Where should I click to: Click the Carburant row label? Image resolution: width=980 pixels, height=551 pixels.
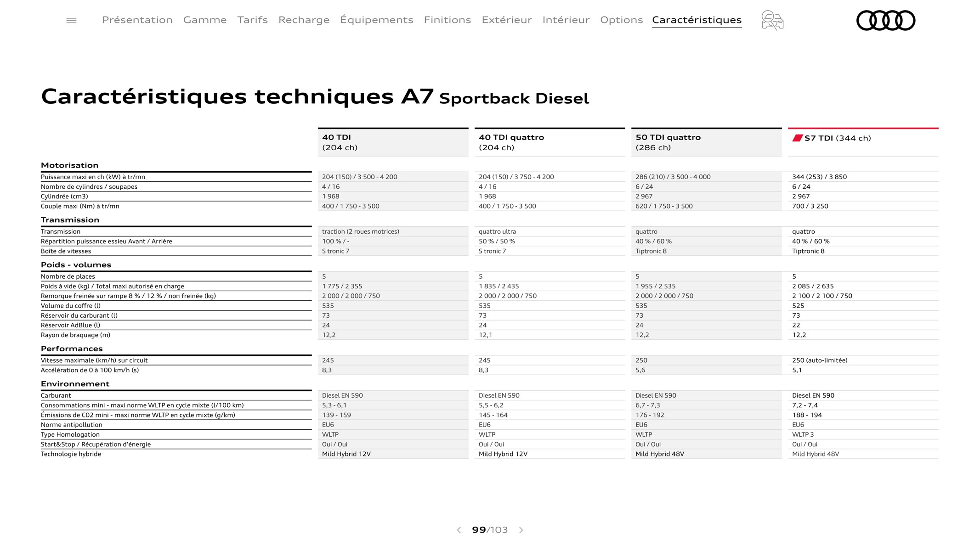56,395
